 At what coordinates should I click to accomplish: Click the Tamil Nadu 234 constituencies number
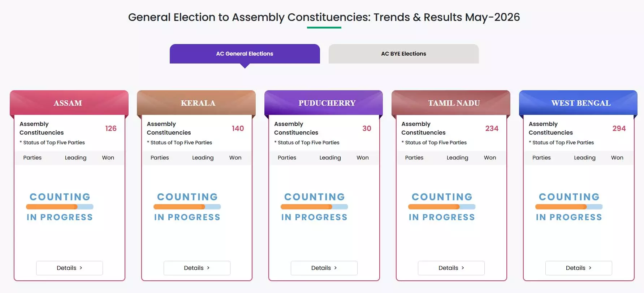pos(492,128)
